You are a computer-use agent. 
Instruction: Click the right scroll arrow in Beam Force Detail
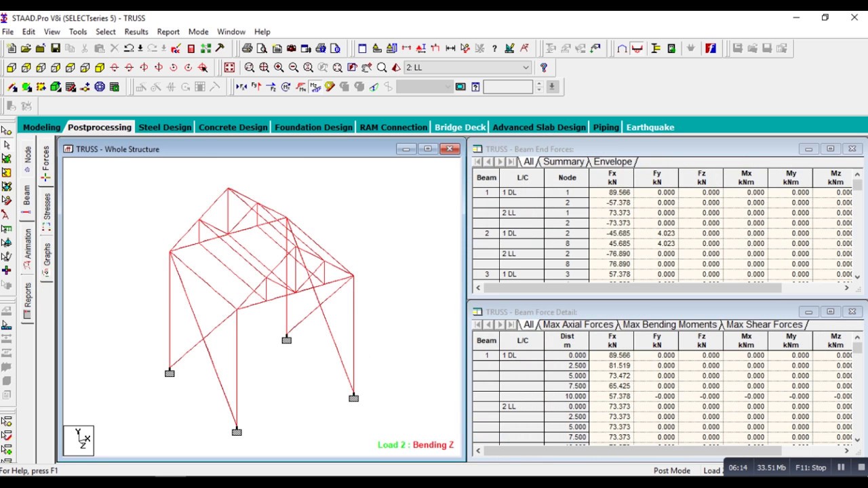846,451
